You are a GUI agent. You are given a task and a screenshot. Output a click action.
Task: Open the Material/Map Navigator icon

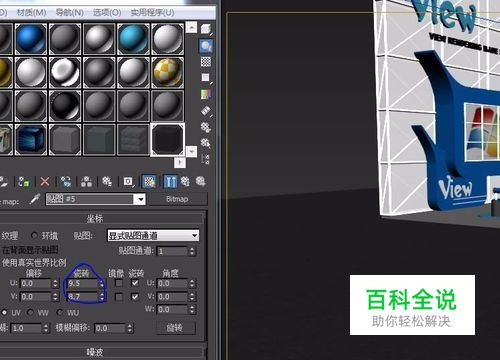[206, 159]
